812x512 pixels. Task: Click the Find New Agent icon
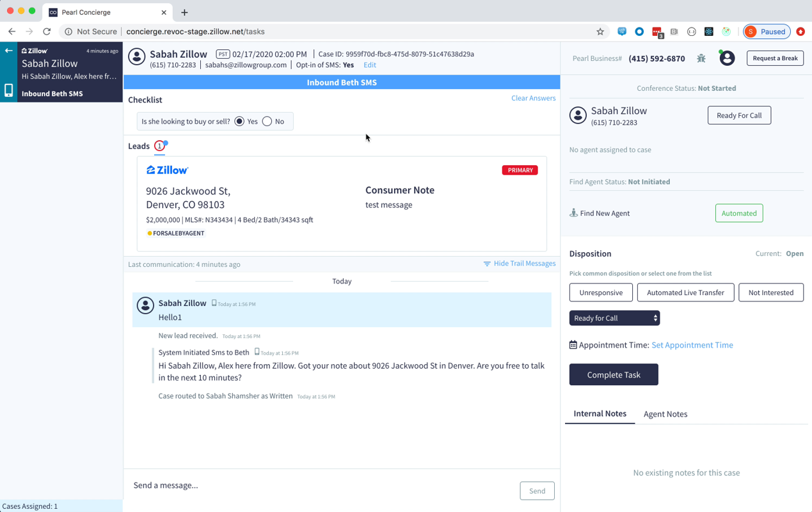click(573, 213)
